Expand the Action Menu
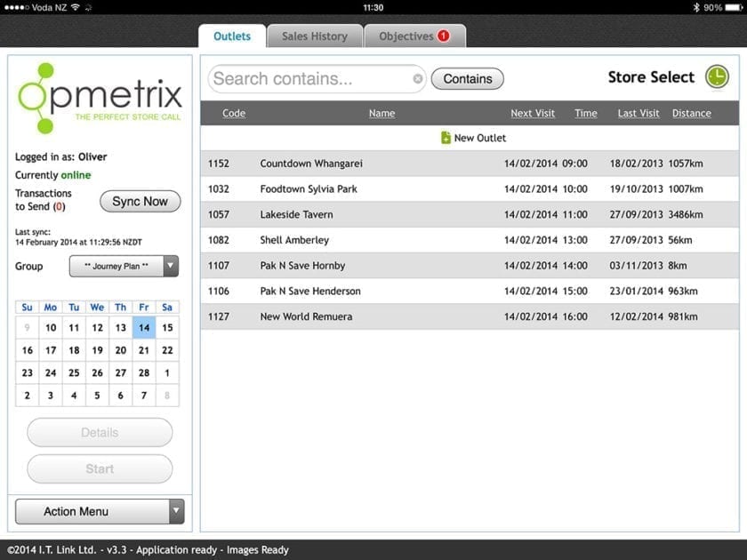This screenshot has width=747, height=560. pyautogui.click(x=99, y=511)
